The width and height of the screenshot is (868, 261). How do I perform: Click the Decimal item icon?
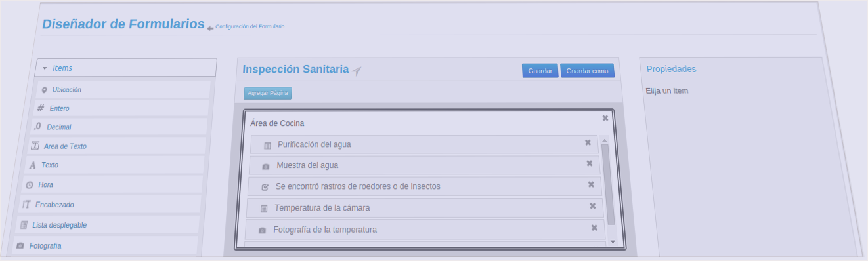click(x=37, y=127)
